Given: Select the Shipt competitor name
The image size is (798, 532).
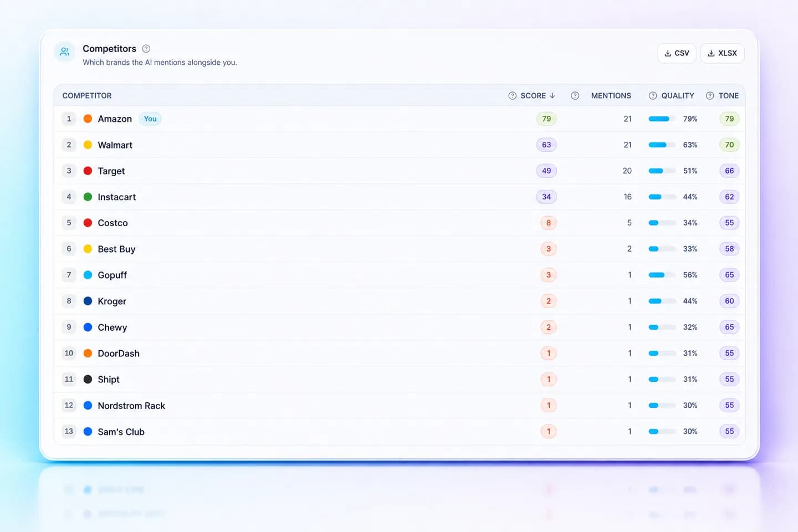Looking at the screenshot, I should (109, 379).
